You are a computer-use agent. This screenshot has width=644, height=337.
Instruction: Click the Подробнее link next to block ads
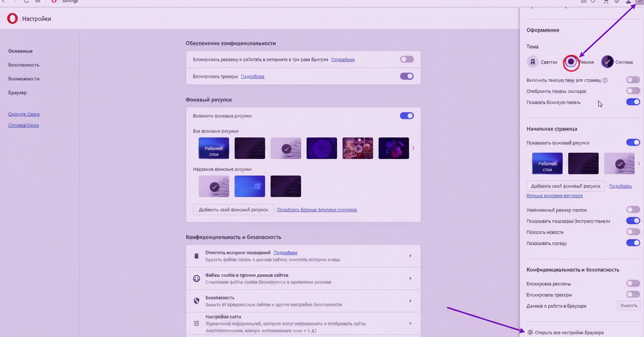point(343,60)
